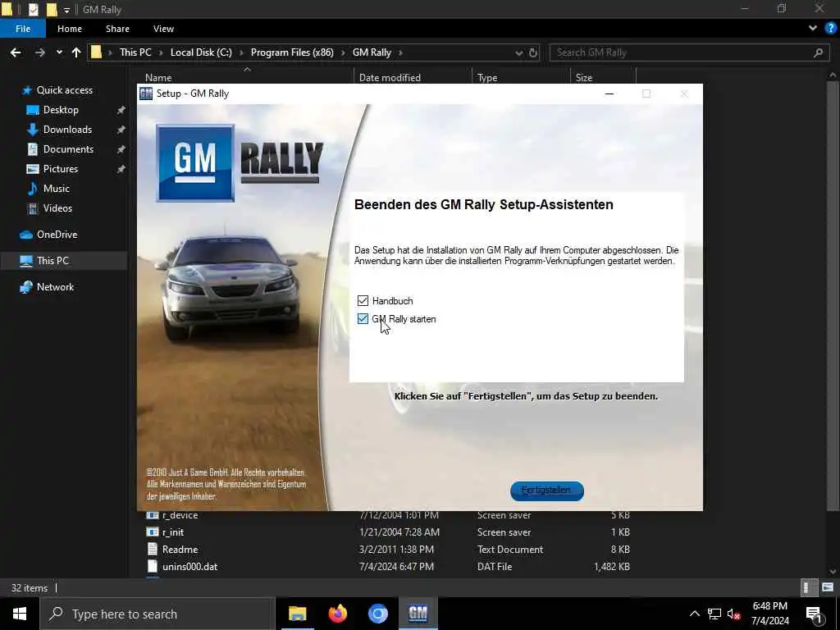Expand the chevron after GM Rally breadcrumb
This screenshot has width=840, height=630.
[x=400, y=52]
